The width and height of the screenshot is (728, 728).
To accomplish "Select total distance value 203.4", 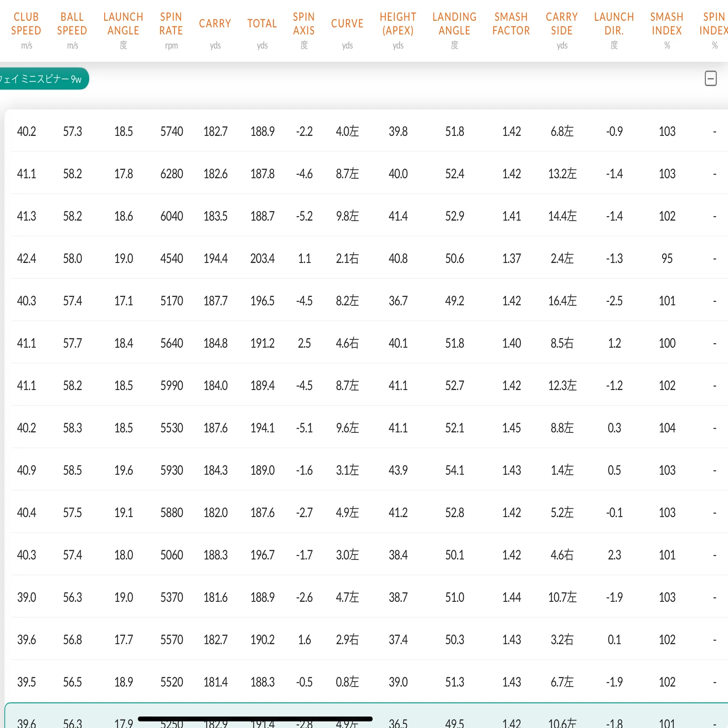I will click(263, 259).
